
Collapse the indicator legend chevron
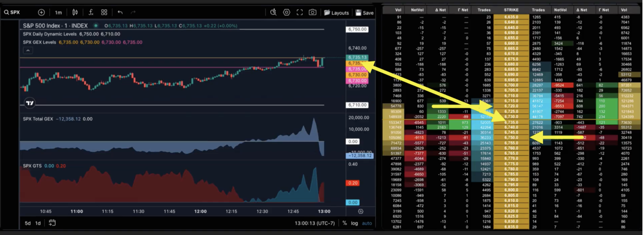click(28, 50)
